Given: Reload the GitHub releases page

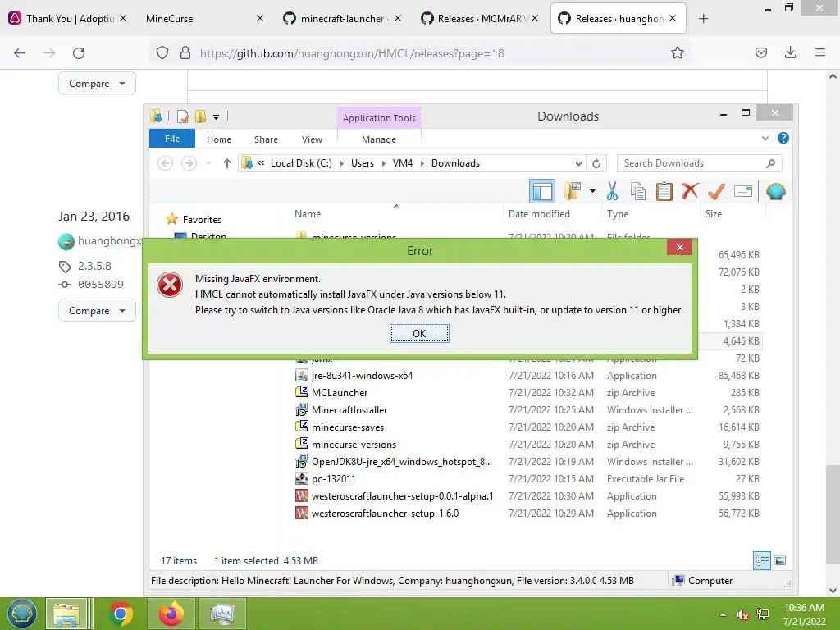Looking at the screenshot, I should coord(79,53).
